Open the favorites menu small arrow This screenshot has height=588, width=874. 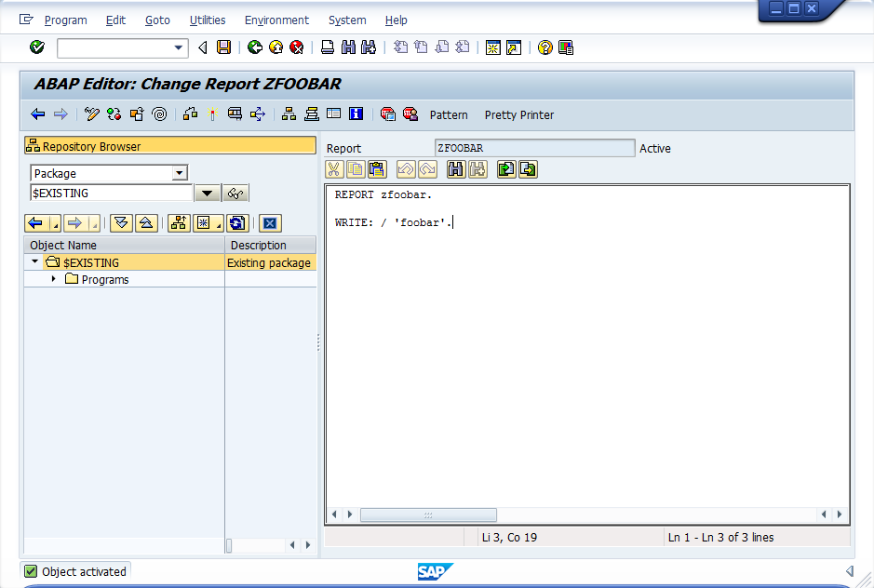click(219, 223)
